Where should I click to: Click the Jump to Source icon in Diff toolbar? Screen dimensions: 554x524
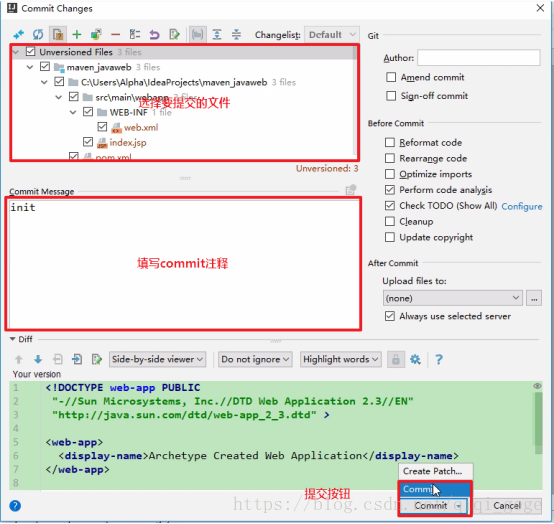[x=97, y=360]
